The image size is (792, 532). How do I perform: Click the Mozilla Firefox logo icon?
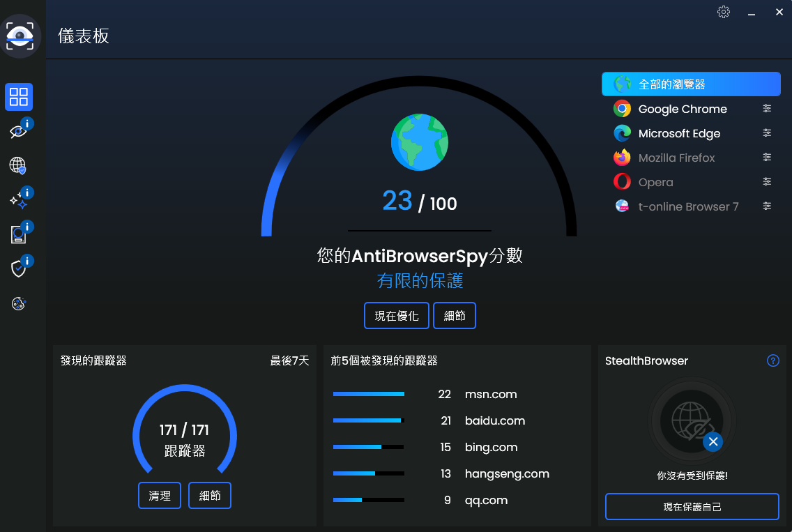point(622,158)
